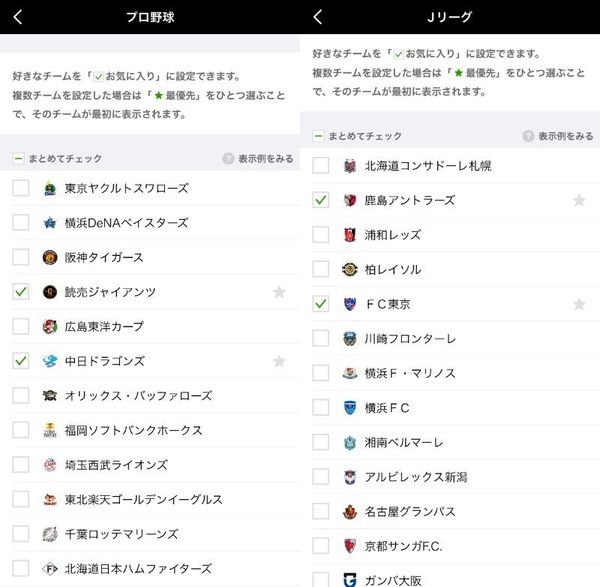Tap the 阪神タイガース team logo
The width and height of the screenshot is (600, 587).
50,258
